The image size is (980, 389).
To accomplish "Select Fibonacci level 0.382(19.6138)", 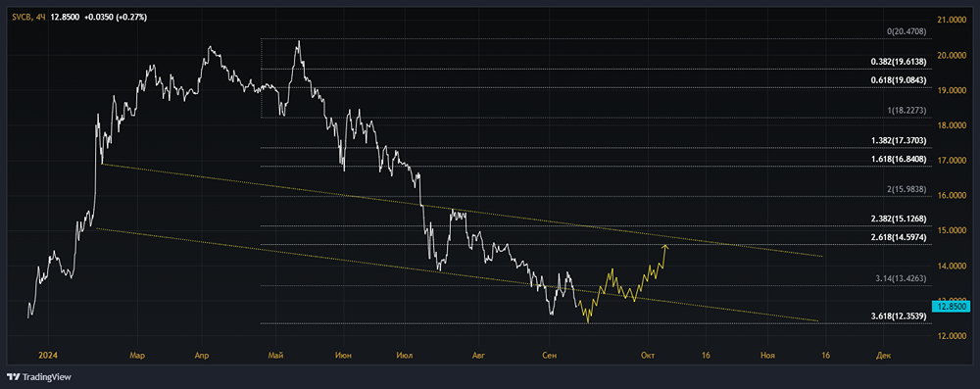I will (898, 62).
